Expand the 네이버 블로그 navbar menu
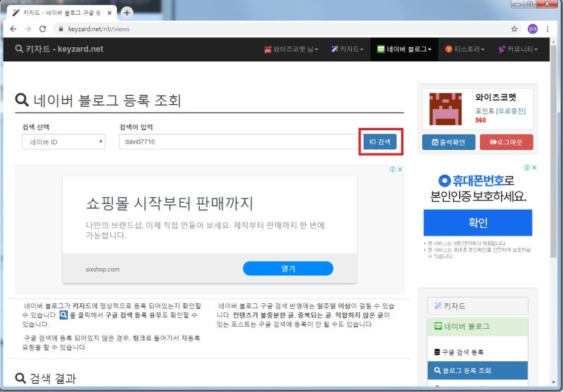563x392 pixels. pos(404,49)
